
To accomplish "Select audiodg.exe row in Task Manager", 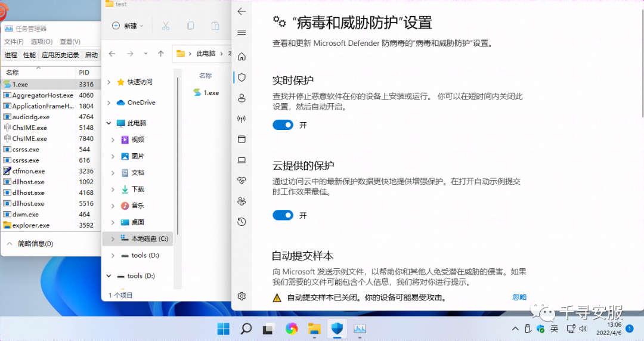I will (x=51, y=117).
